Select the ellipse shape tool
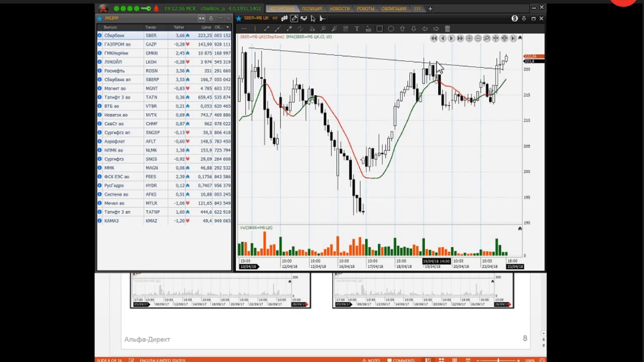This screenshot has height=362, width=644. [391, 29]
